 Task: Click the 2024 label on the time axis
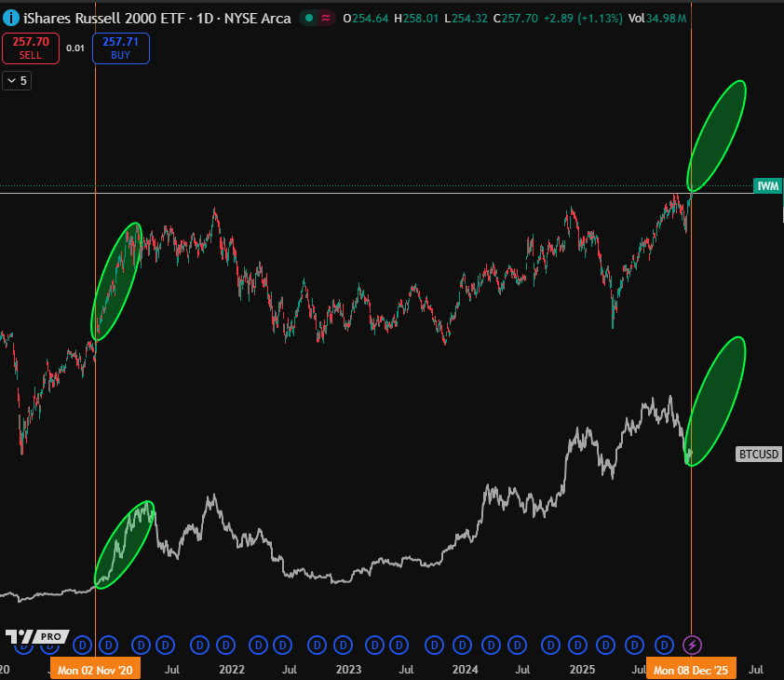click(x=465, y=670)
